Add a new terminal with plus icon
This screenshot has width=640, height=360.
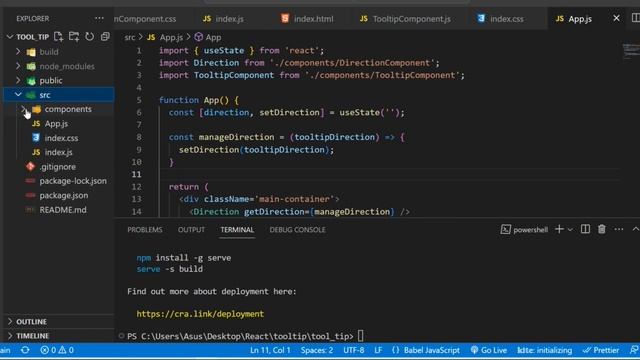pos(559,229)
